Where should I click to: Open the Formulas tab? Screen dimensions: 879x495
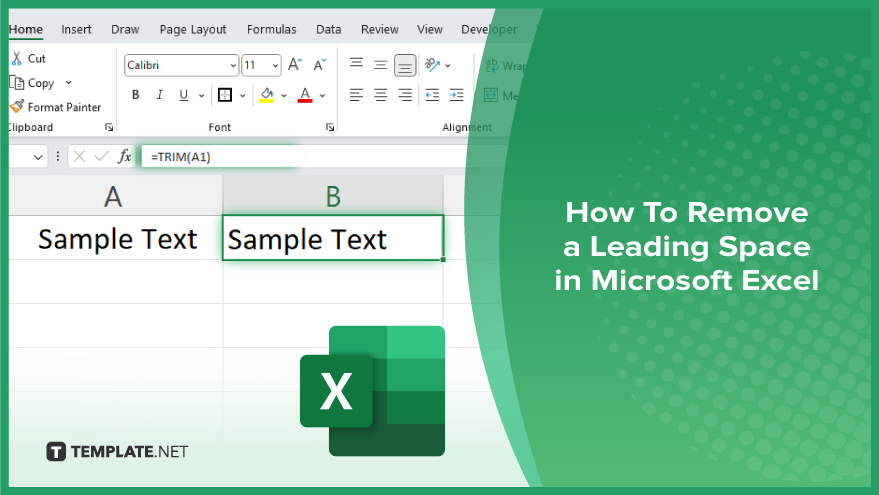(x=271, y=29)
